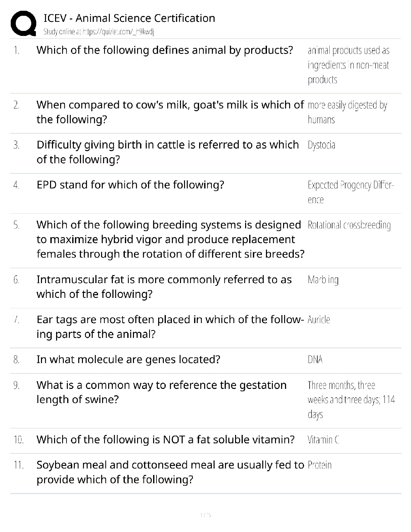
Task: Click the 'Protein' answer text
Action: pos(319,465)
